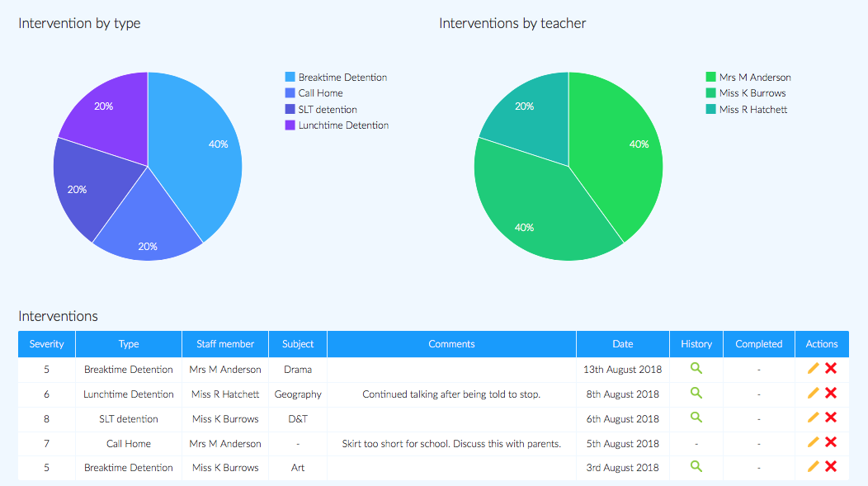Image resolution: width=868 pixels, height=486 pixels.
Task: Click the Mrs M Anderson legend color swatch
Action: (x=710, y=77)
